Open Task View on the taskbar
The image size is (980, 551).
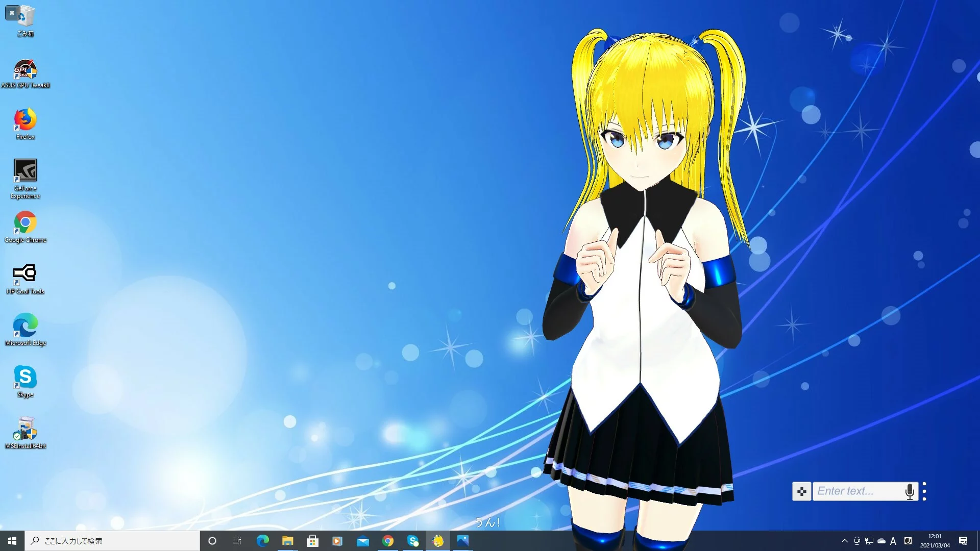(x=237, y=541)
